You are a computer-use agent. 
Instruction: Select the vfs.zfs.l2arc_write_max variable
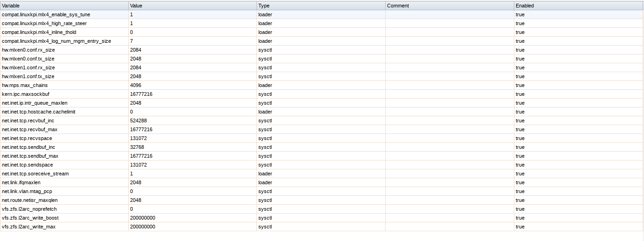click(29, 227)
